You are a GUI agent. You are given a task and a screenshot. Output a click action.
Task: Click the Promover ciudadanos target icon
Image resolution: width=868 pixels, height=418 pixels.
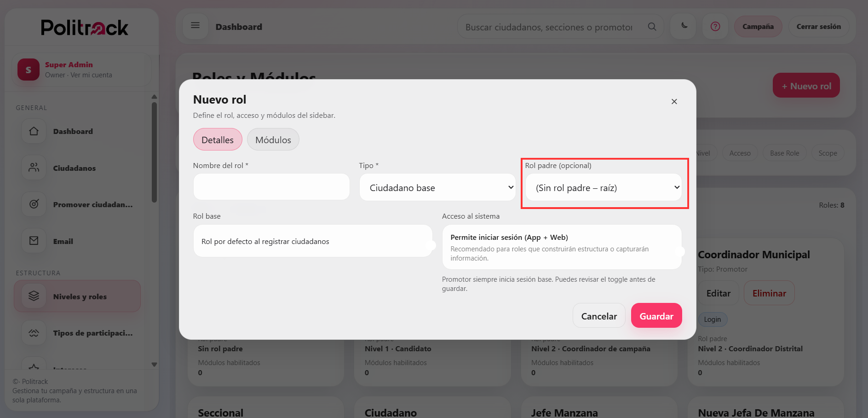tap(33, 204)
